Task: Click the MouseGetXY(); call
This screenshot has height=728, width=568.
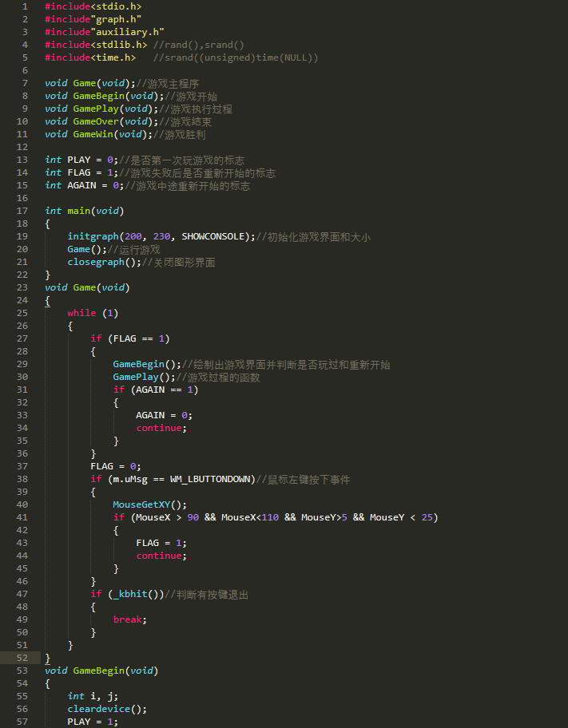Action: tap(150, 504)
